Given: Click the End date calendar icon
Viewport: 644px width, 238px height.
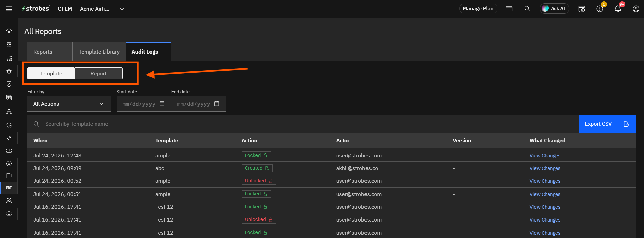Looking at the screenshot, I should [x=217, y=104].
